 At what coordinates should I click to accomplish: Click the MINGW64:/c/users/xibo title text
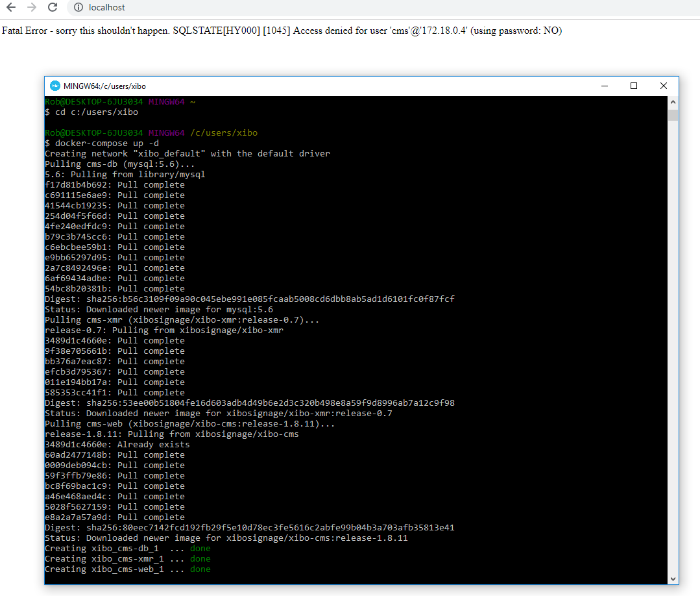(104, 86)
